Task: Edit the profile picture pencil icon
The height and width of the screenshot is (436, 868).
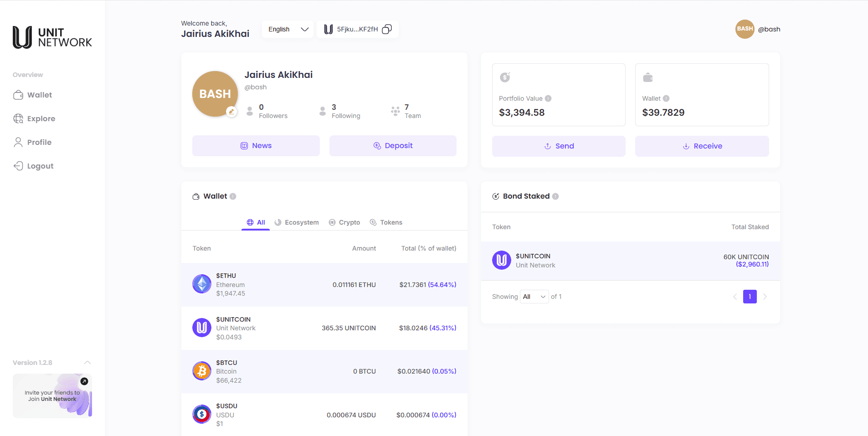Action: (231, 112)
